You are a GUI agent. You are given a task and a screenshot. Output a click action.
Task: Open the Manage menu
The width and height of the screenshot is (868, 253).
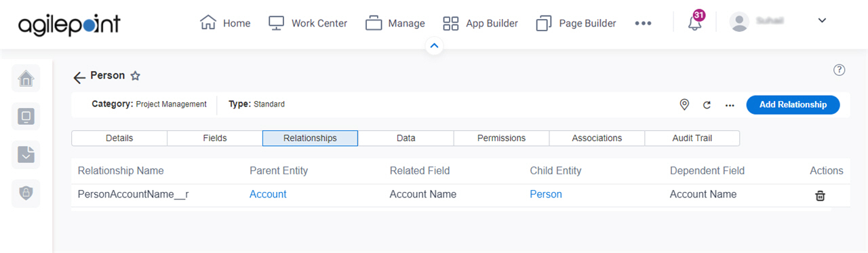tap(395, 23)
